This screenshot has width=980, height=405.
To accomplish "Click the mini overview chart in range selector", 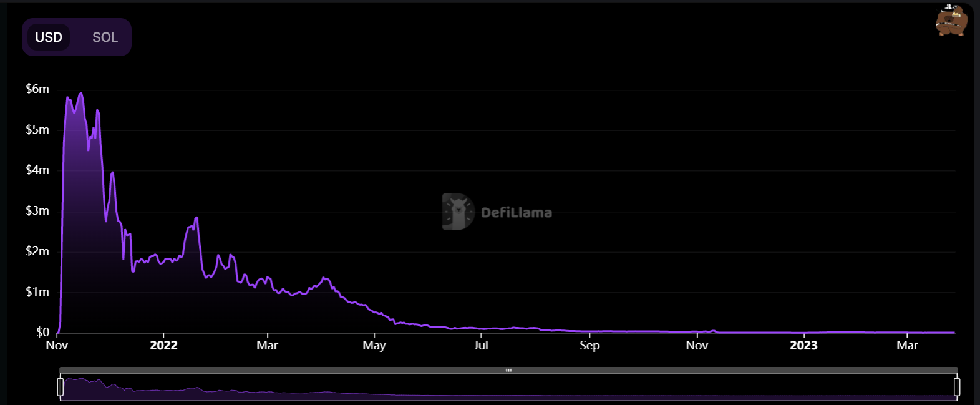I will click(508, 387).
